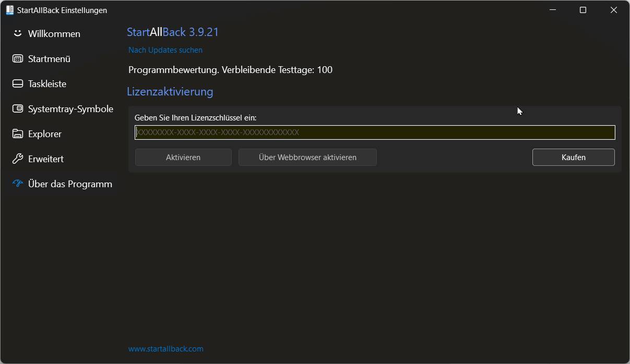
Task: Select the Systemtray-Symbole text label
Action: (70, 109)
